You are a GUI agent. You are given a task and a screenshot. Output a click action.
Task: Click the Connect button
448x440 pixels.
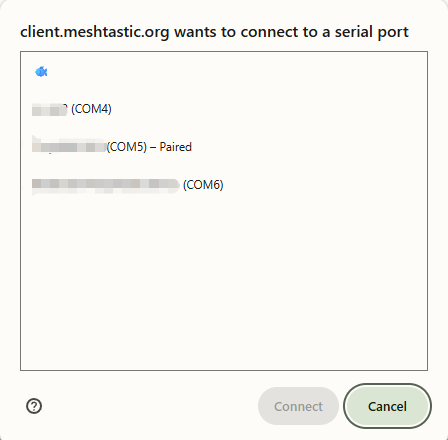pyautogui.click(x=298, y=406)
